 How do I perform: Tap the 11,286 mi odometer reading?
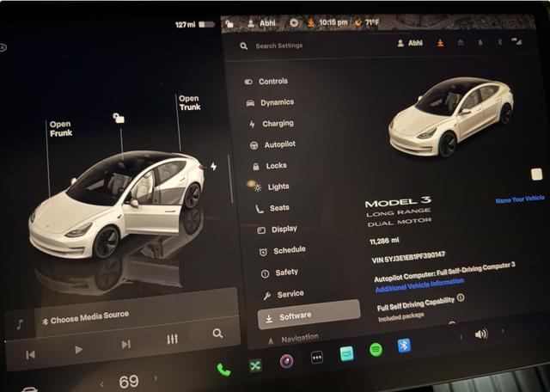(384, 241)
